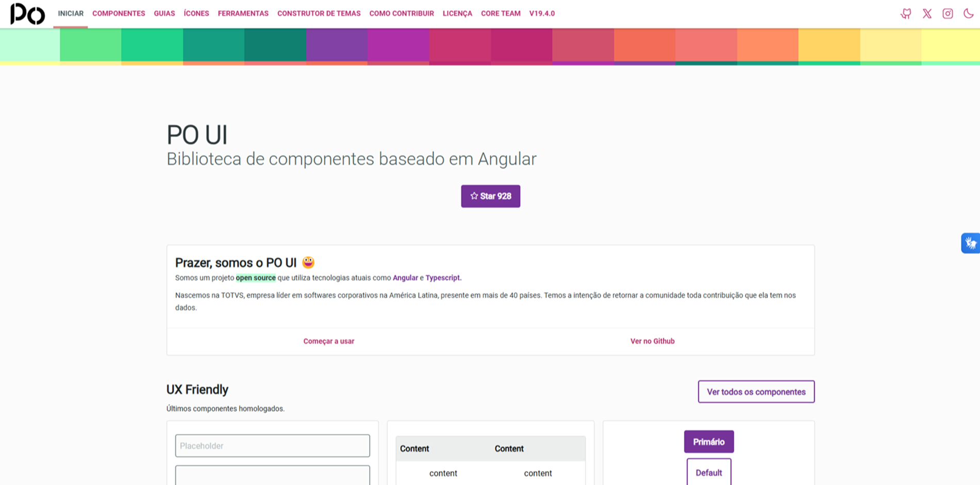The width and height of the screenshot is (980, 485).
Task: Click the PO logo in header
Action: point(27,14)
